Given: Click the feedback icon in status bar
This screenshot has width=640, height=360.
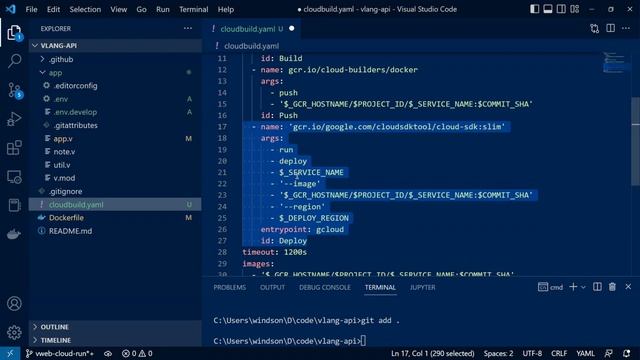Looking at the screenshot, I should pos(609,353).
